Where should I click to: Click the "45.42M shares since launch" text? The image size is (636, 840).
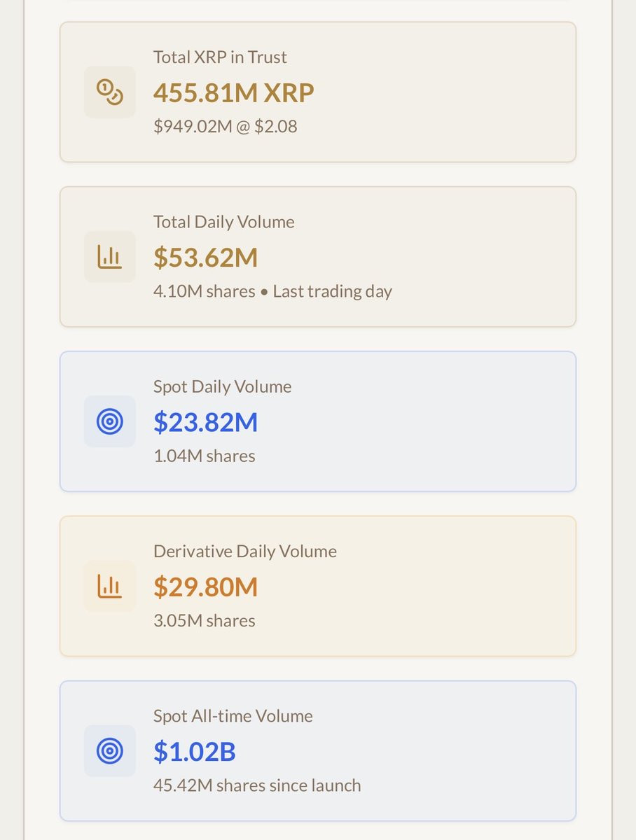coord(257,785)
